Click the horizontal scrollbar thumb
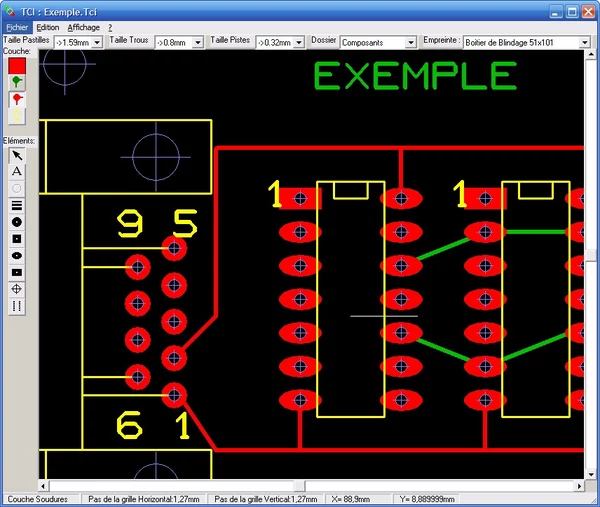600x507 pixels. coord(299,486)
